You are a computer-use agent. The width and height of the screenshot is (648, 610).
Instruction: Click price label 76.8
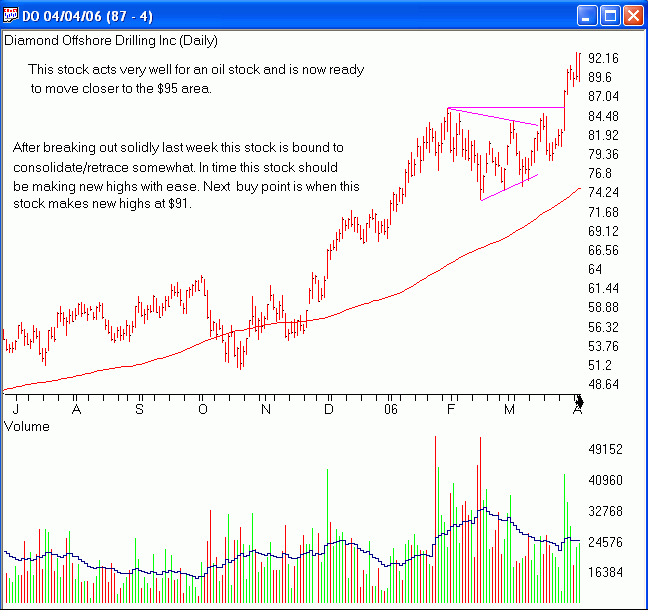click(x=599, y=173)
